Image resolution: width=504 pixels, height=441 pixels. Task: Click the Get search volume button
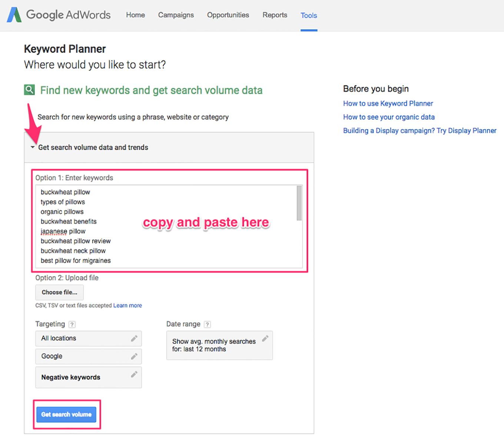tap(66, 414)
